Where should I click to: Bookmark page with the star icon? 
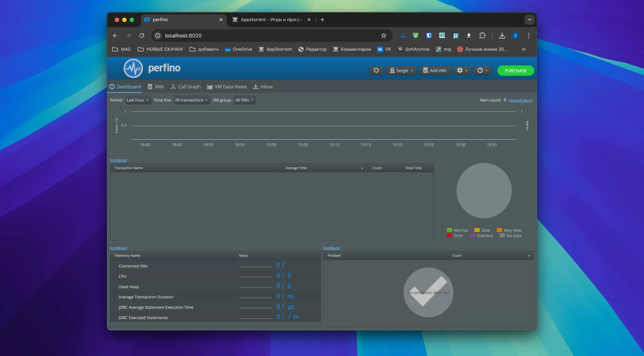click(383, 35)
